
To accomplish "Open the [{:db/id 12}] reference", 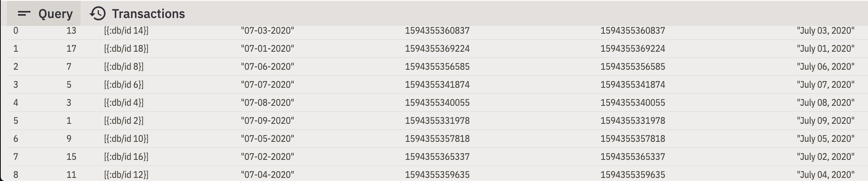I will (x=126, y=174).
